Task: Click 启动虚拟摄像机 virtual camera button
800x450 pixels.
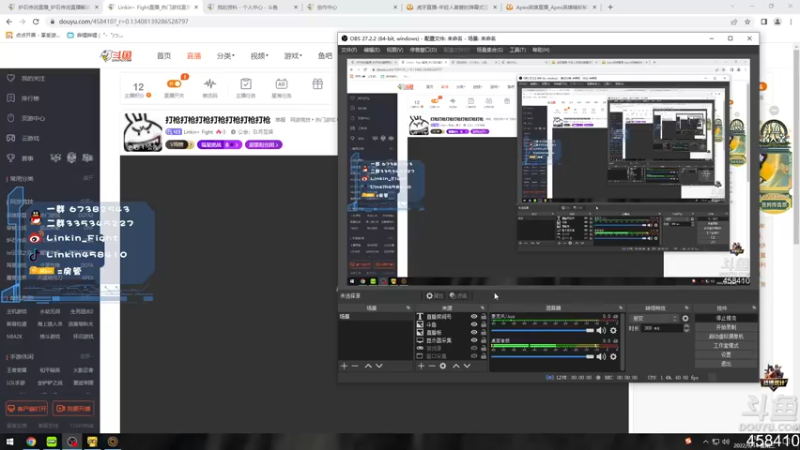Action: click(x=726, y=336)
